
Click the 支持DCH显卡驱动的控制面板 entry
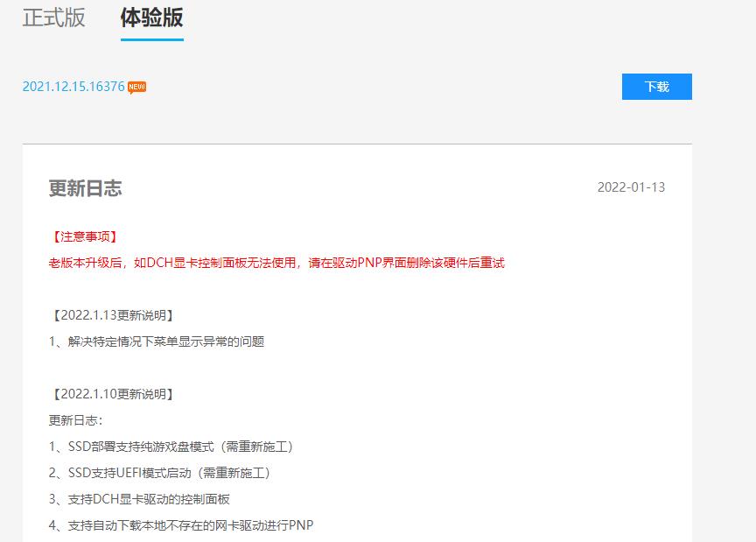[x=140, y=499]
